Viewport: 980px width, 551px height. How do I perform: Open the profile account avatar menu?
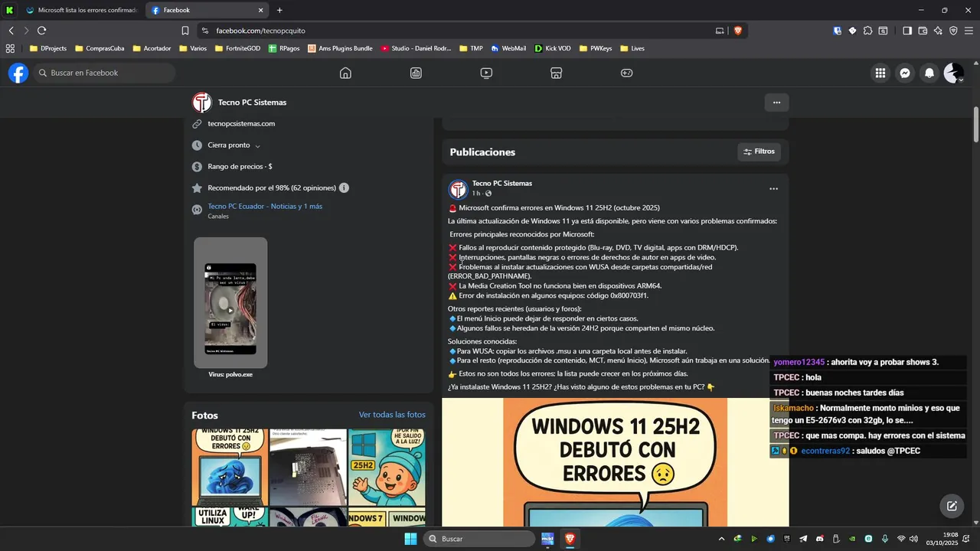point(953,73)
